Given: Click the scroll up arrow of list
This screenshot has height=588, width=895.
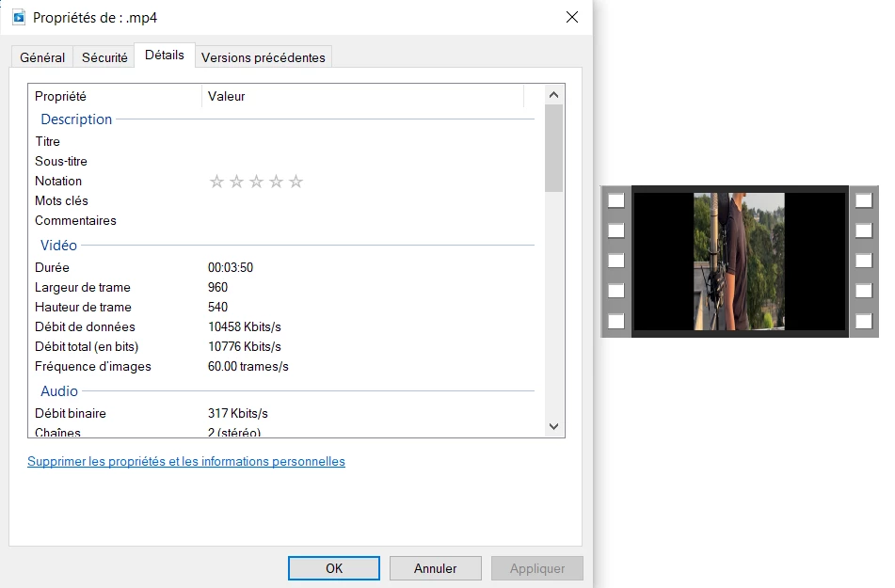Looking at the screenshot, I should click(x=553, y=95).
